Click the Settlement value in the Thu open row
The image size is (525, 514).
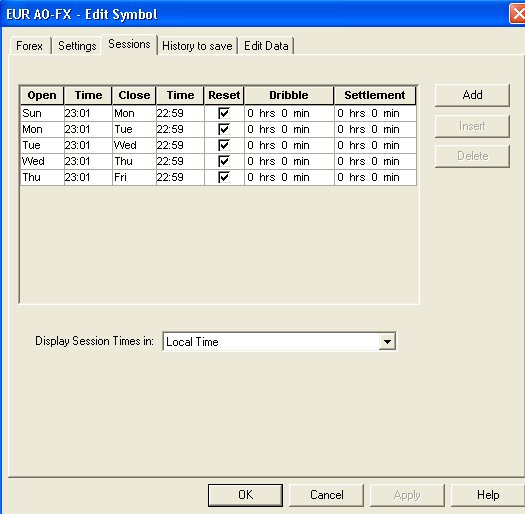click(x=375, y=177)
